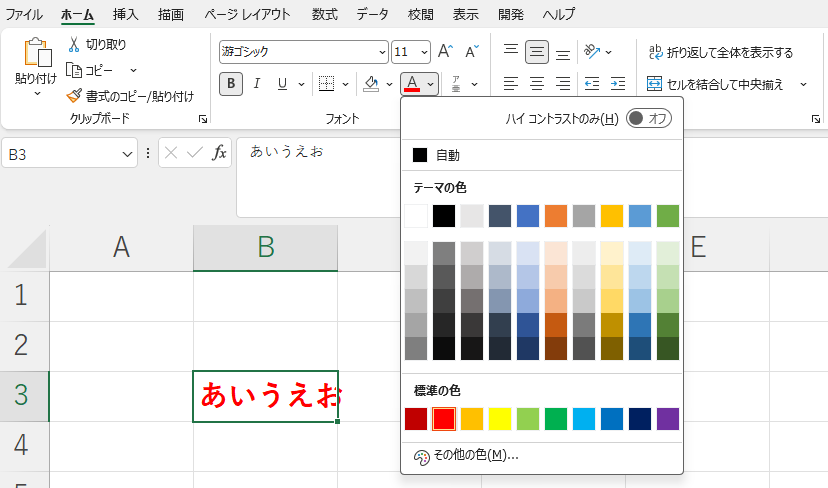Pick theme orange color swatch

coord(556,216)
